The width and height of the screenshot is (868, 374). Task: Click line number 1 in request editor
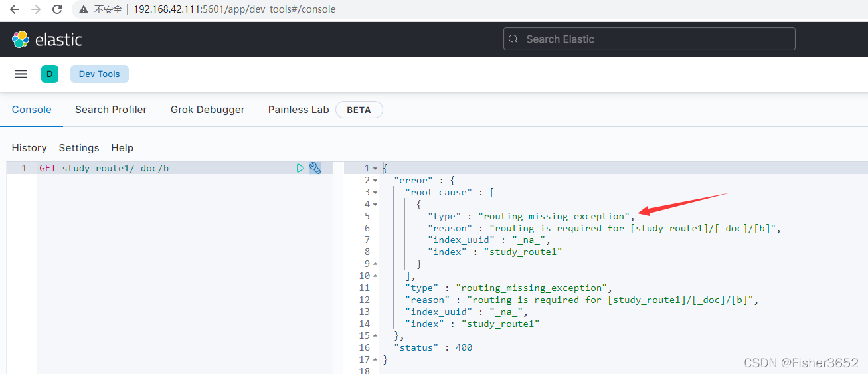25,168
